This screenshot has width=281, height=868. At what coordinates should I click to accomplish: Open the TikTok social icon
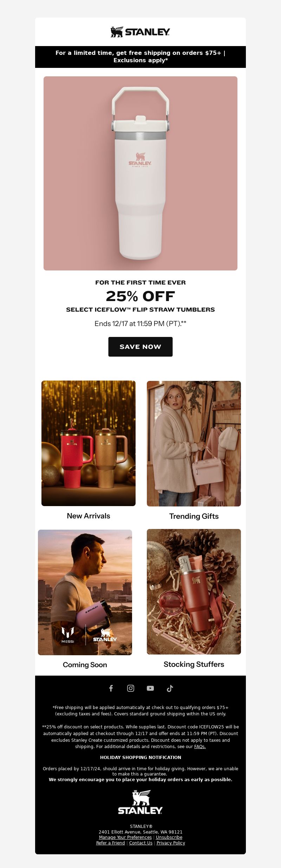pyautogui.click(x=170, y=688)
